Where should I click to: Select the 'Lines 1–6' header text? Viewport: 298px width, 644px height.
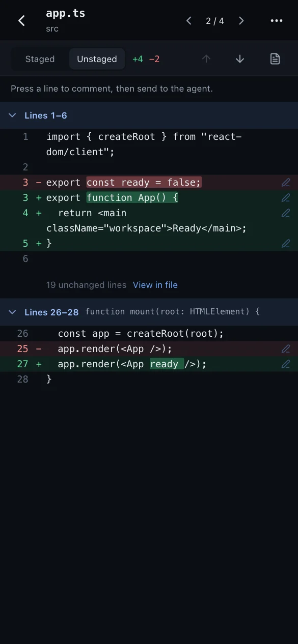(x=46, y=115)
